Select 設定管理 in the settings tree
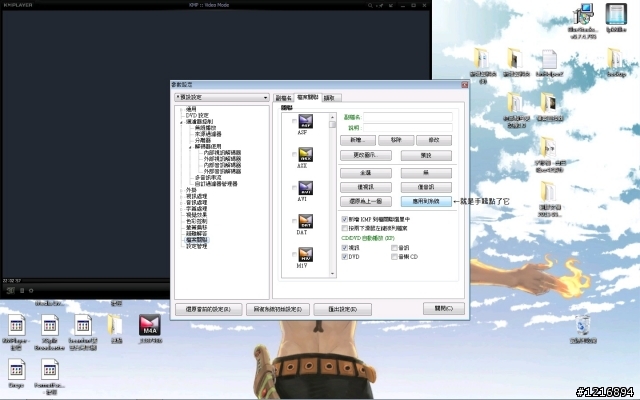The height and width of the screenshot is (400, 640). click(x=197, y=246)
